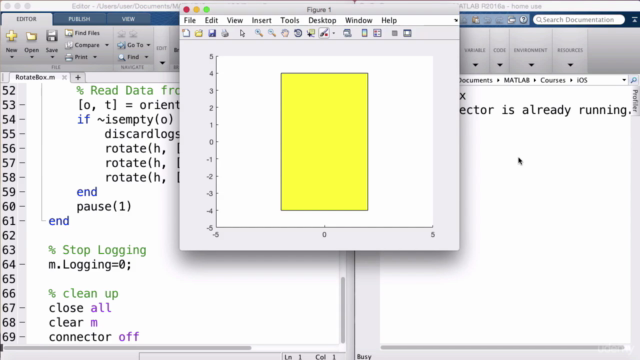Open Window menu in Figure 1
640x360 pixels.
click(x=358, y=20)
